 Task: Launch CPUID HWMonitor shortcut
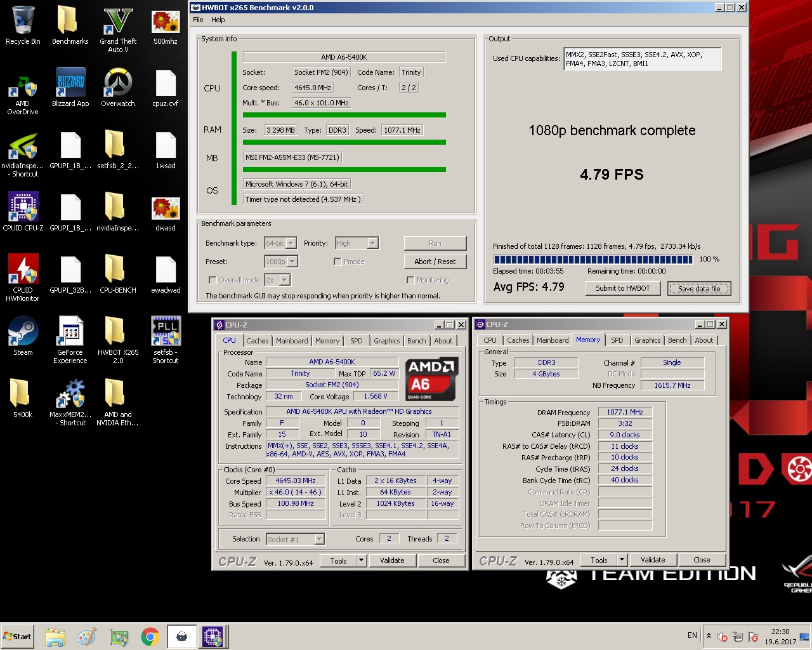coord(23,277)
